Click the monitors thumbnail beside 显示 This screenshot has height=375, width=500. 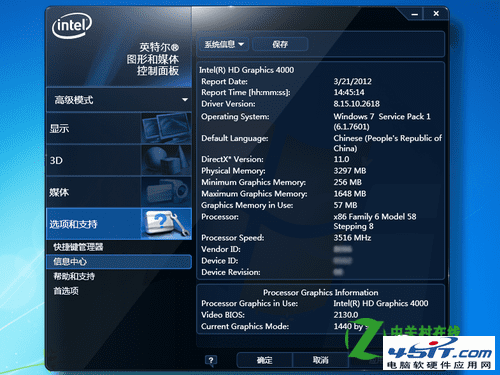(x=166, y=128)
